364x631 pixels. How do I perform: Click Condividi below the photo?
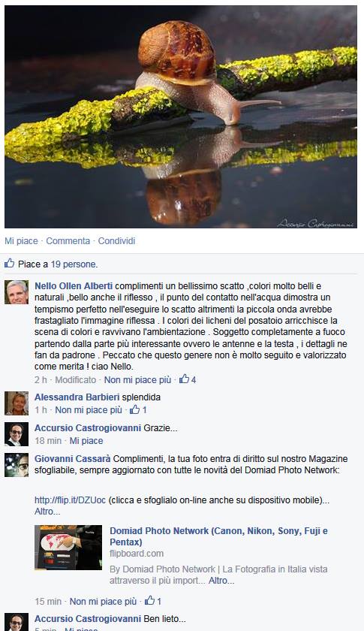pyautogui.click(x=116, y=240)
